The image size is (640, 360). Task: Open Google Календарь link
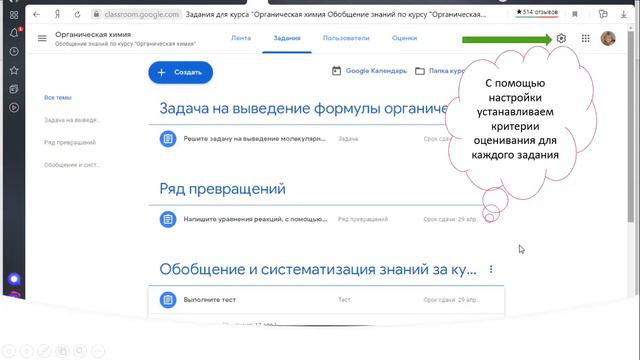coord(376,71)
